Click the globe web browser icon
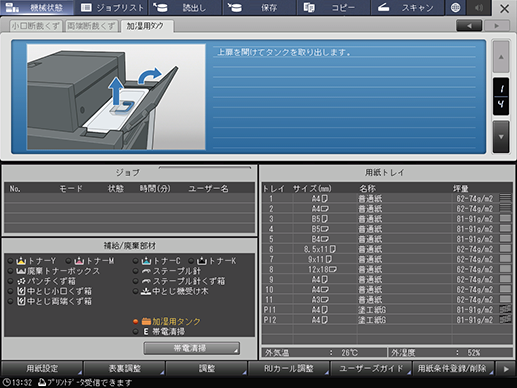Screen dimensions: 517x388 click(455, 7)
